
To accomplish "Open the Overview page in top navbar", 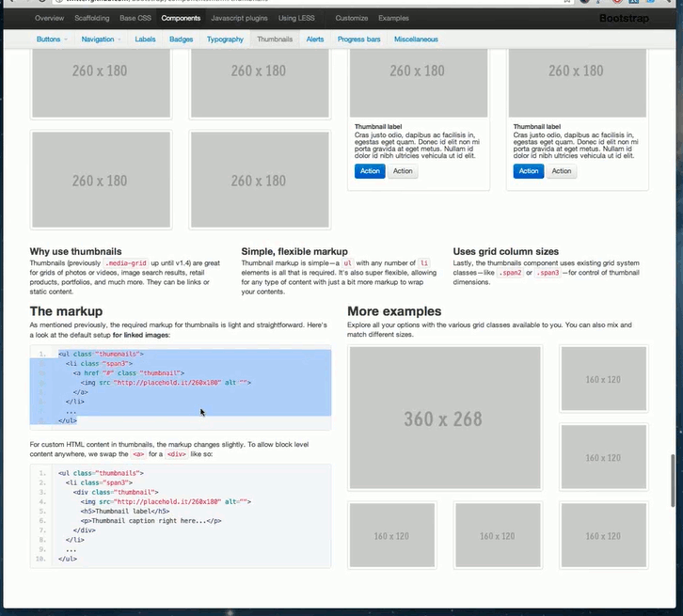I will click(50, 18).
